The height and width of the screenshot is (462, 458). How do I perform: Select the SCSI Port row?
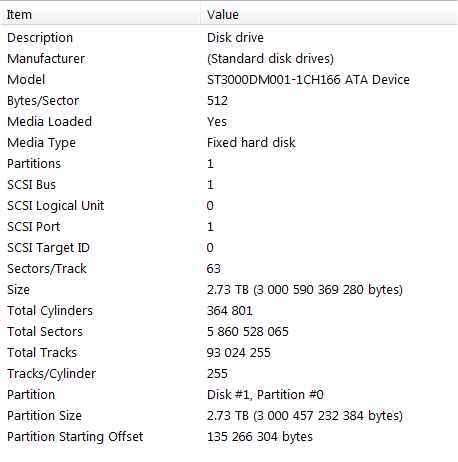click(x=229, y=227)
